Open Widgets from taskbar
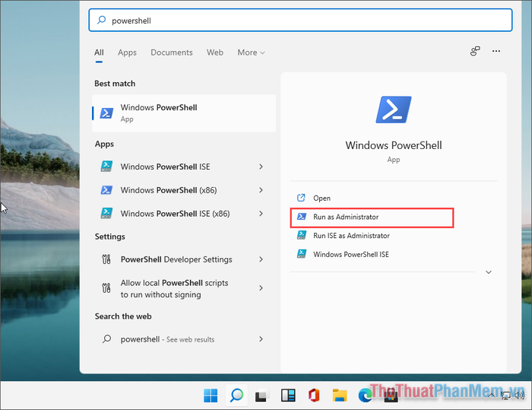This screenshot has width=532, height=410. coord(288,396)
